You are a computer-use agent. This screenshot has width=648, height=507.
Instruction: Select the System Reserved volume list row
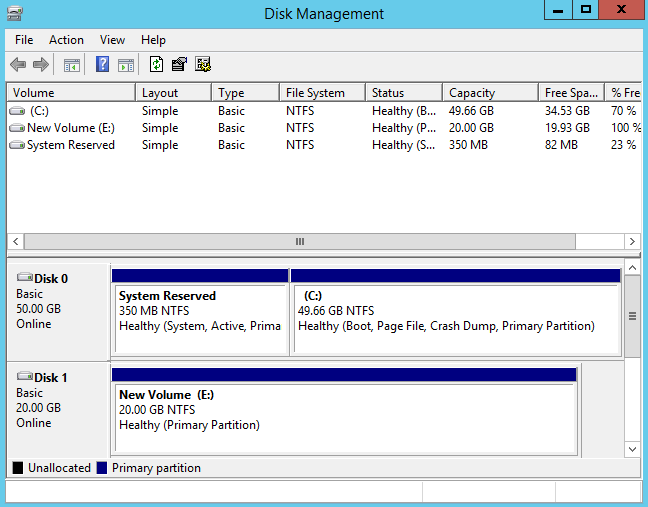tap(70, 145)
